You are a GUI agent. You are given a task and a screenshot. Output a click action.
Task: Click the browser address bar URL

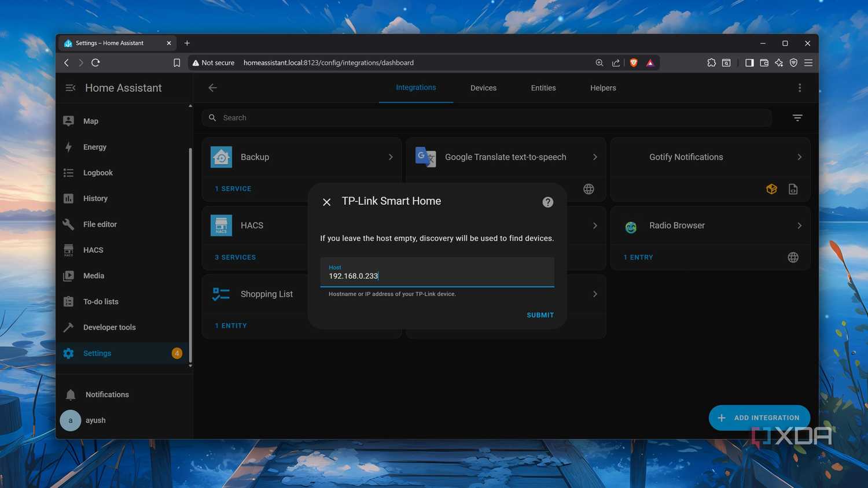coord(328,62)
